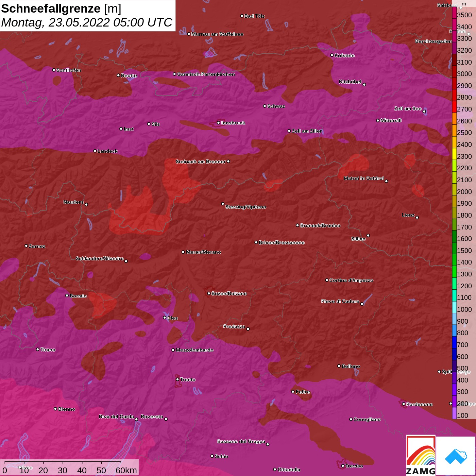Screen dimensions: 476x476
Task: Click the 60km scale bar label
Action: (126, 470)
